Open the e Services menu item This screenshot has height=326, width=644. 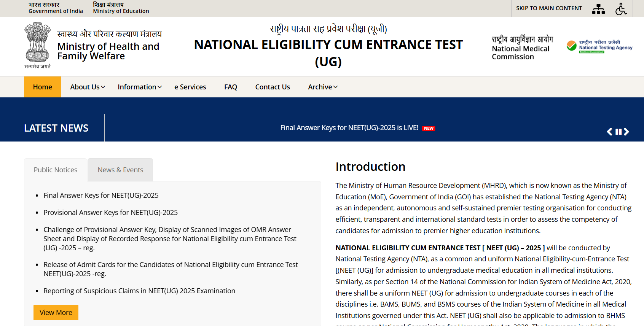point(190,87)
